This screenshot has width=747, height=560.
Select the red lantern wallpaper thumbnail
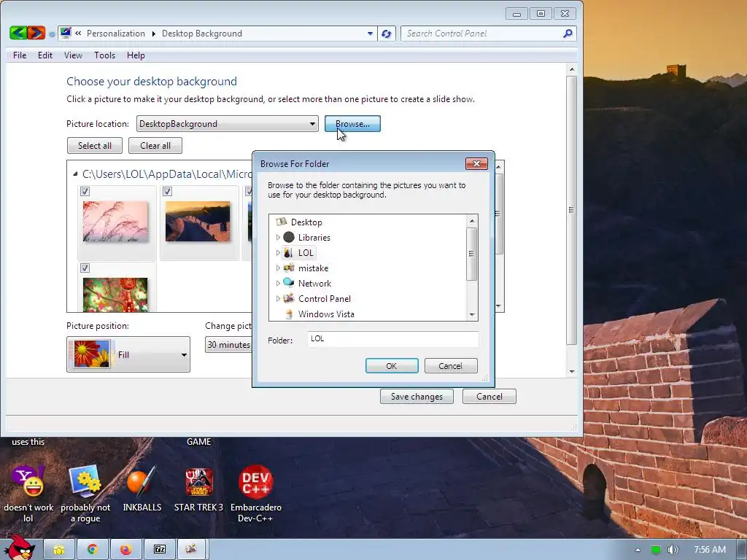pos(115,295)
